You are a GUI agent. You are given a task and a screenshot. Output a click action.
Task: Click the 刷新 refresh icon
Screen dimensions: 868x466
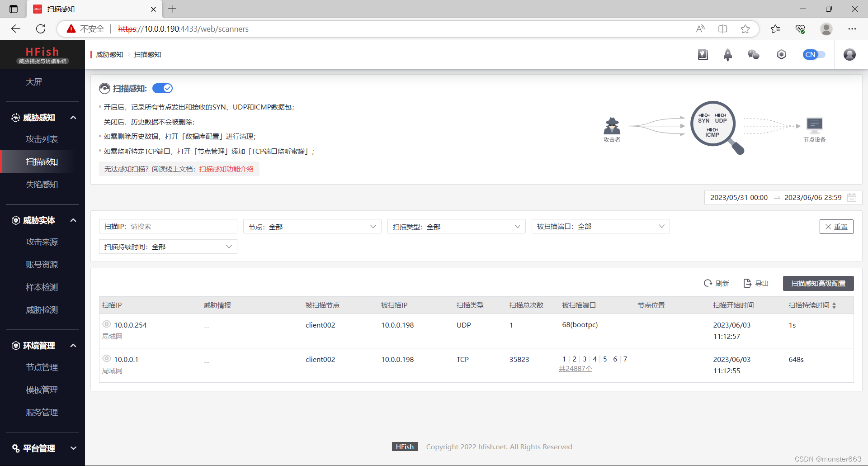(708, 283)
